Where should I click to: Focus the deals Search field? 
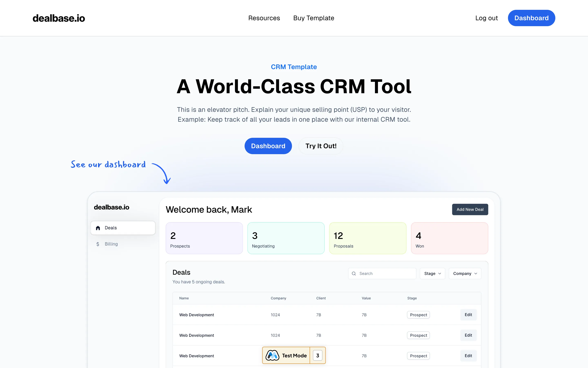click(382, 274)
